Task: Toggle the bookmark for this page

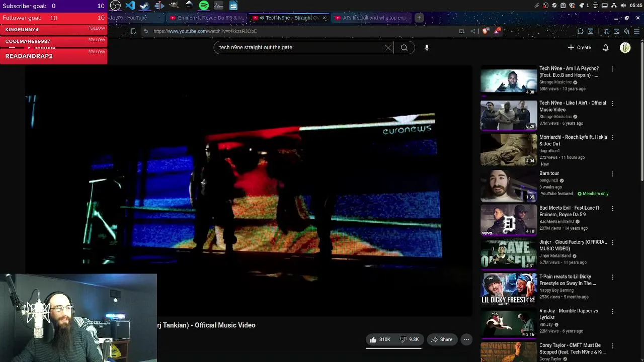Action: click(x=133, y=31)
